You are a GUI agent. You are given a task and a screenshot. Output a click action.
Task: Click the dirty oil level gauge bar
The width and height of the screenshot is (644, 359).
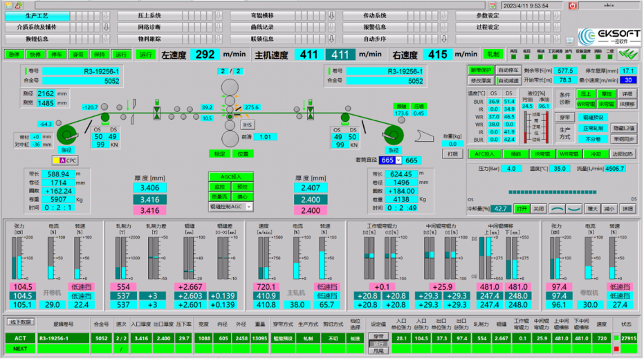tap(526, 127)
